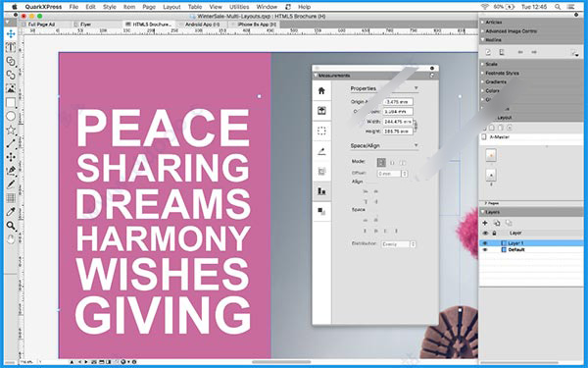588x368 pixels.
Task: Select the Picture Content tool
Action: pos(11,88)
